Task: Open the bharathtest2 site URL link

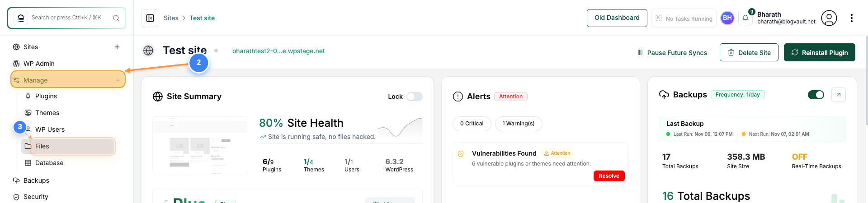Action: pos(278,51)
